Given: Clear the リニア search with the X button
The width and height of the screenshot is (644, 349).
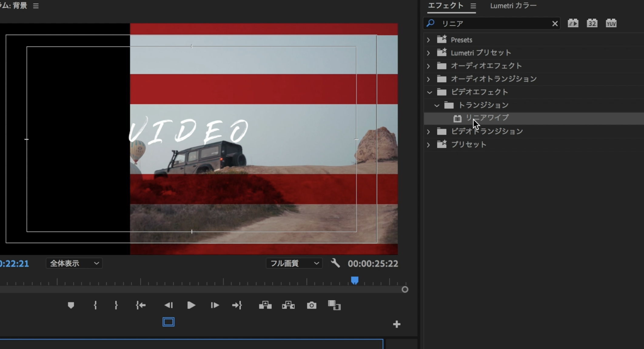Looking at the screenshot, I should tap(555, 23).
